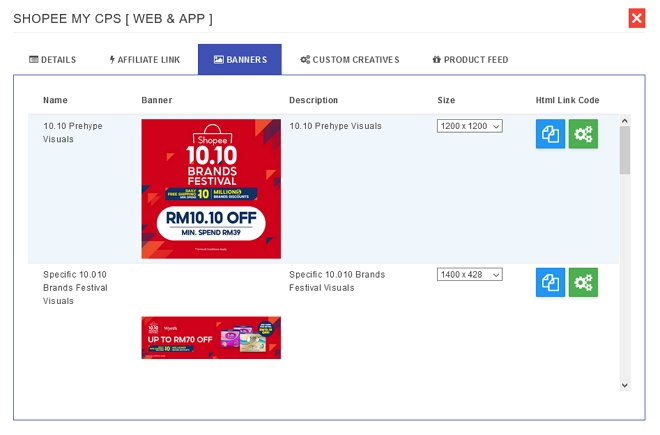The image size is (660, 435).
Task: Open the 1200 x 1200 size dropdown
Action: tap(469, 126)
